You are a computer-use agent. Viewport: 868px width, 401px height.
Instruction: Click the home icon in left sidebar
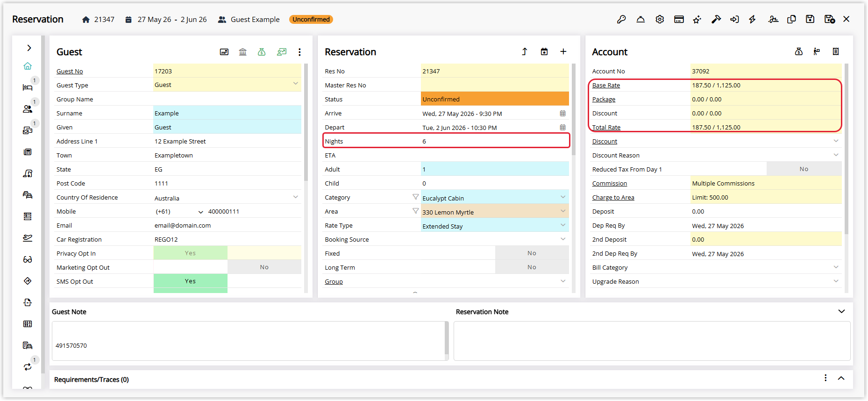tap(28, 66)
